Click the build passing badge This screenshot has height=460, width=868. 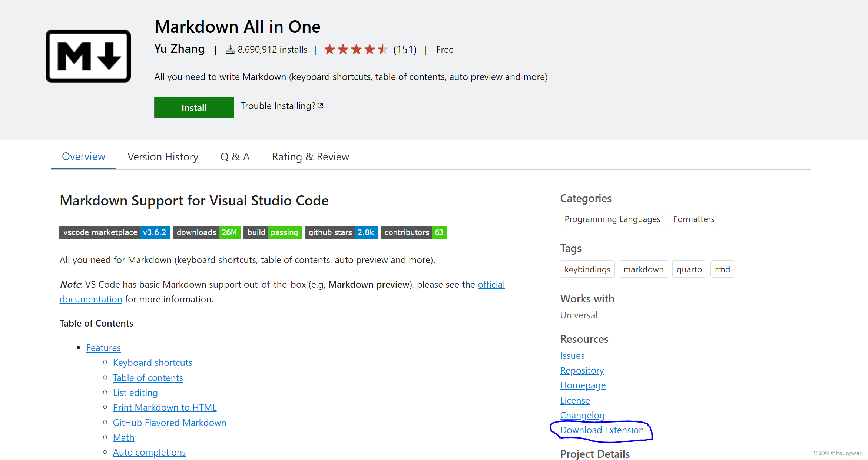(272, 232)
